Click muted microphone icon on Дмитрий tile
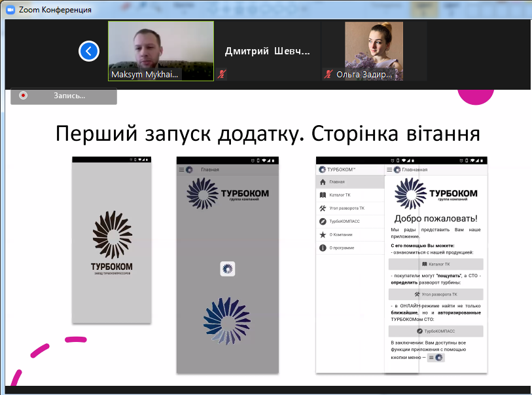The width and height of the screenshot is (532, 395). 222,74
